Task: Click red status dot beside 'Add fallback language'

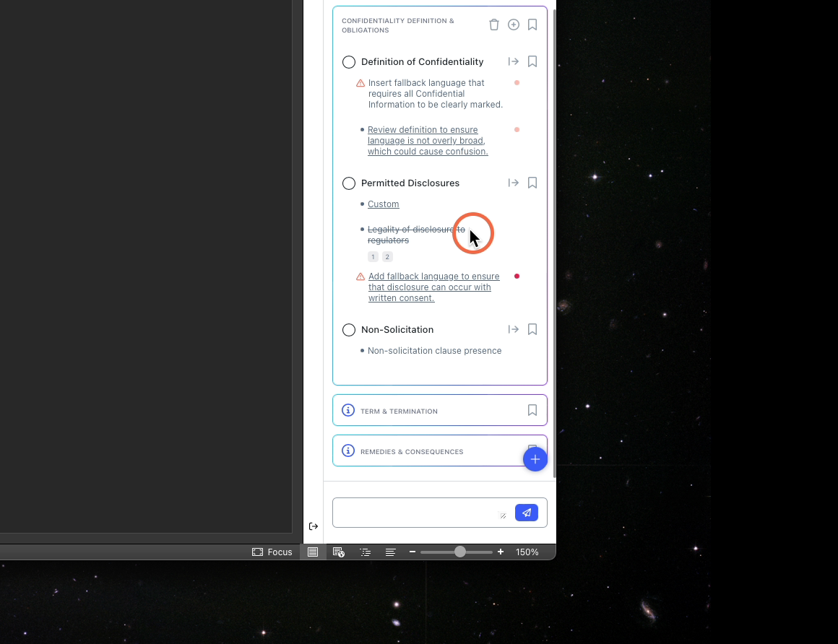Action: coord(517,276)
